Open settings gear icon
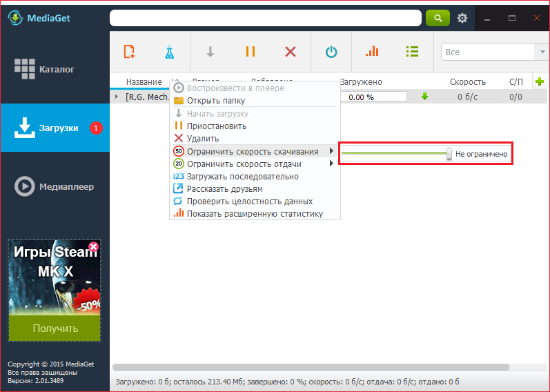This screenshot has width=550, height=392. [x=462, y=18]
